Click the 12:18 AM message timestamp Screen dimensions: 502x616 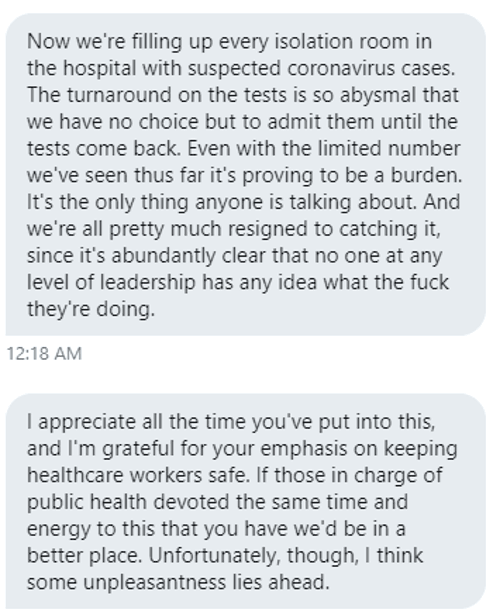click(x=44, y=354)
